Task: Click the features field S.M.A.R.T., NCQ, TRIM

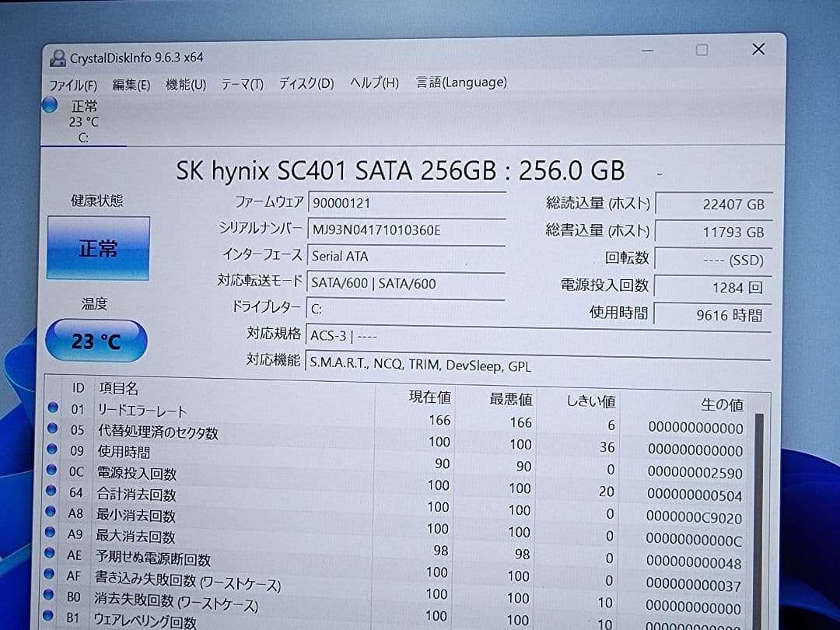Action: click(537, 365)
